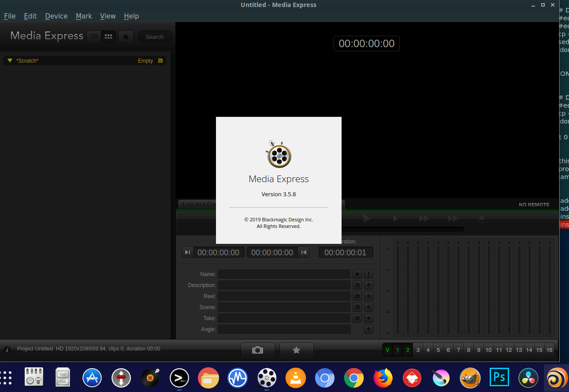Launch VLC from the dock
Viewport: 569px width, 392px height.
296,378
